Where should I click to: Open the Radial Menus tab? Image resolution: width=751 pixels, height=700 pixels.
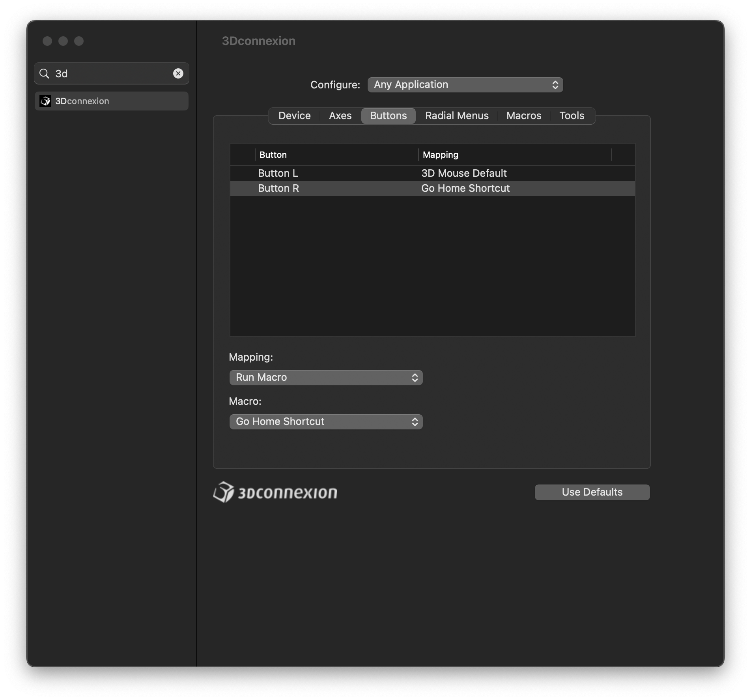457,116
